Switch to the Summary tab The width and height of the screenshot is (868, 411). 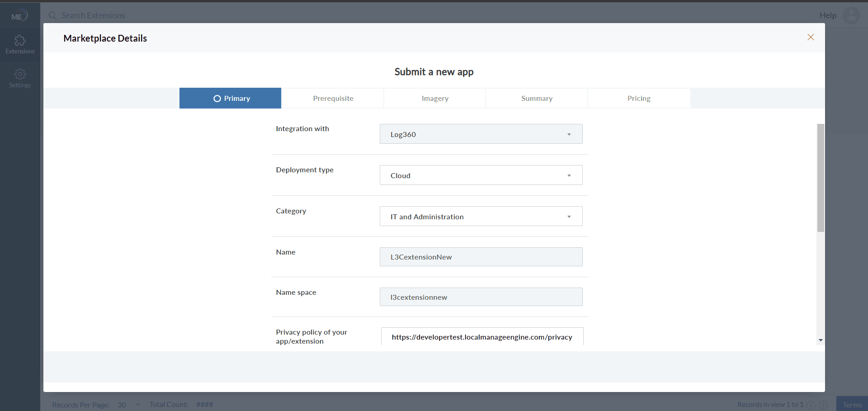pos(536,98)
